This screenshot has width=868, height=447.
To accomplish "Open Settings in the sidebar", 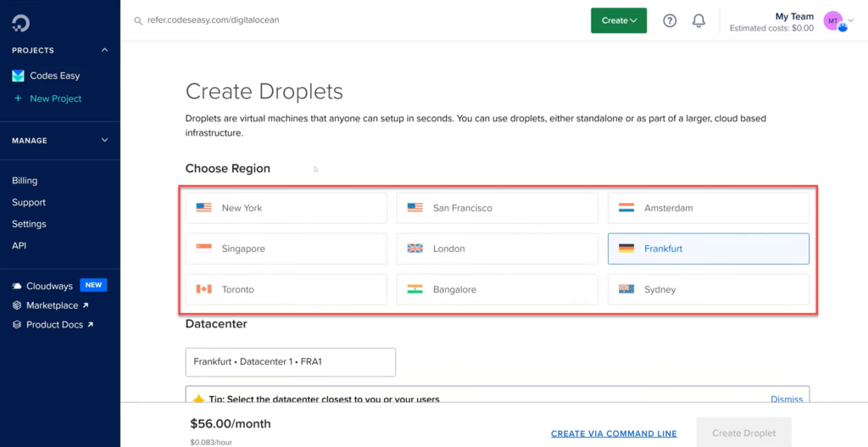I will (29, 224).
